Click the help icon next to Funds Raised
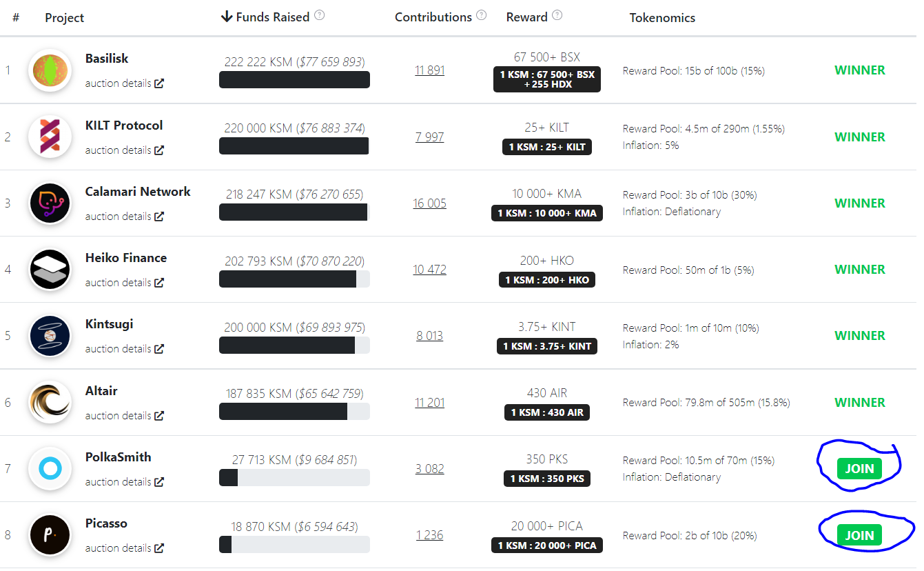The width and height of the screenshot is (924, 571). [x=320, y=15]
